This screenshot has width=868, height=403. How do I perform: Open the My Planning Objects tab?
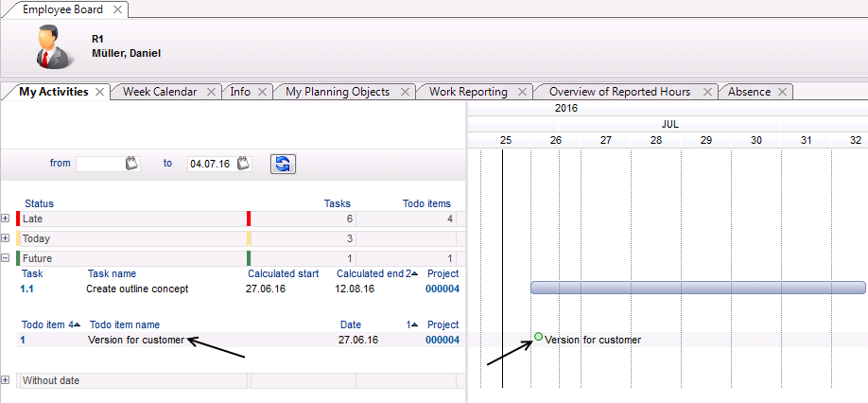pyautogui.click(x=338, y=92)
